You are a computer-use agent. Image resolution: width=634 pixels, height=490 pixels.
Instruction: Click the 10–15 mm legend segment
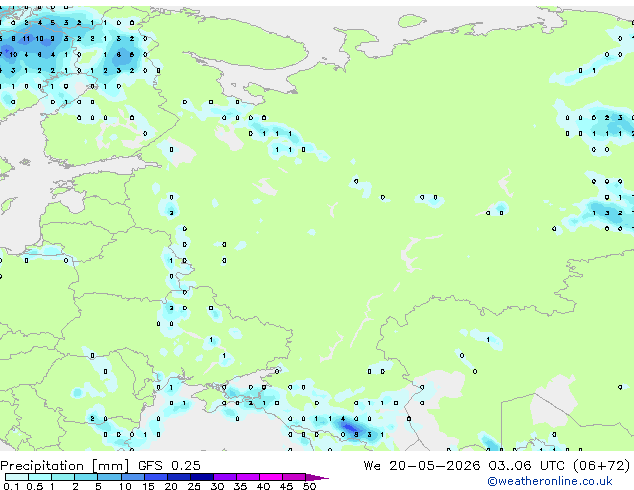(x=132, y=477)
